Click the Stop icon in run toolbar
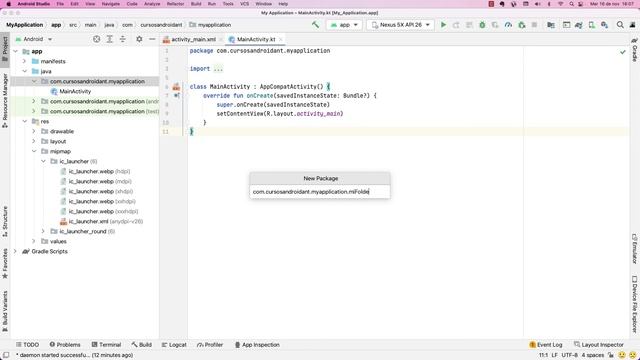This screenshot has height=360, width=640. point(534,25)
